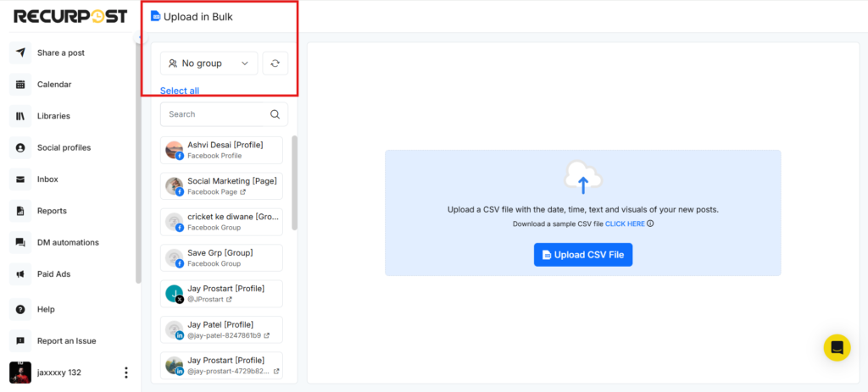Screen dimensions: 868x392
Task: Open the Libraries menu item
Action: click(53, 116)
